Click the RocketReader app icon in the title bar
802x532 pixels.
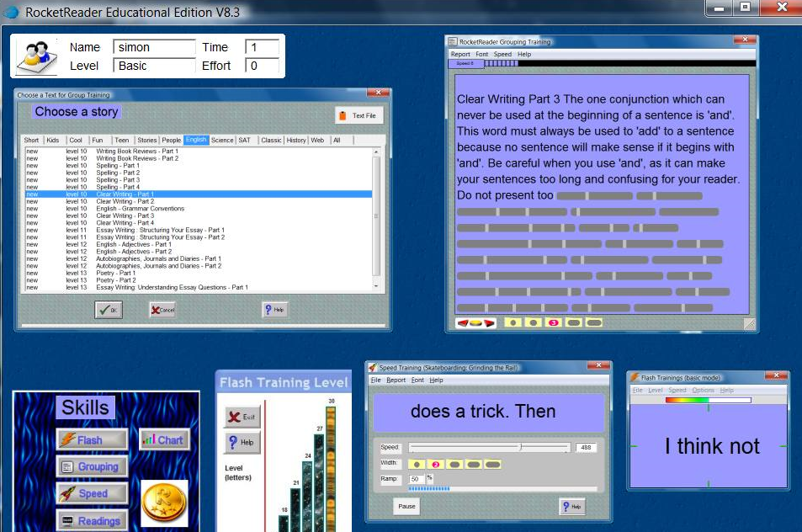(x=11, y=13)
